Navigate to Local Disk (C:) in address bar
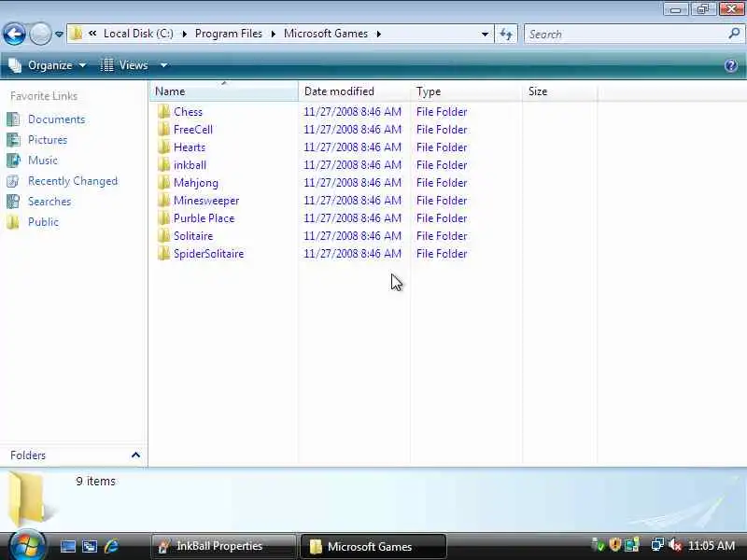The width and height of the screenshot is (747, 560). pos(138,34)
